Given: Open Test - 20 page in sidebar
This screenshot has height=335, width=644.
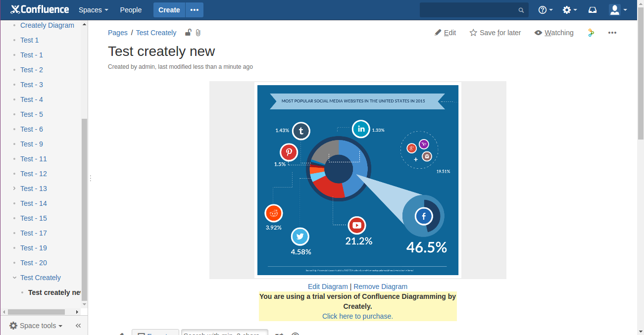Looking at the screenshot, I should pyautogui.click(x=34, y=263).
